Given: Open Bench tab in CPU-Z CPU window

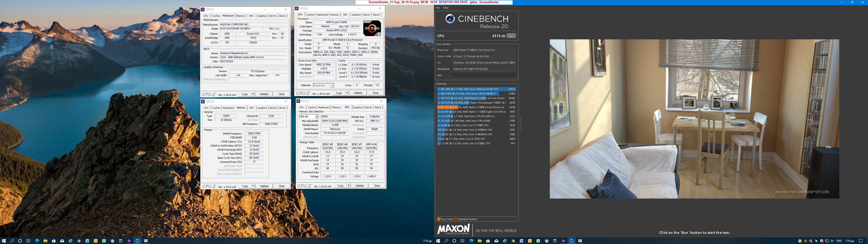Looking at the screenshot, I should 367,15.
